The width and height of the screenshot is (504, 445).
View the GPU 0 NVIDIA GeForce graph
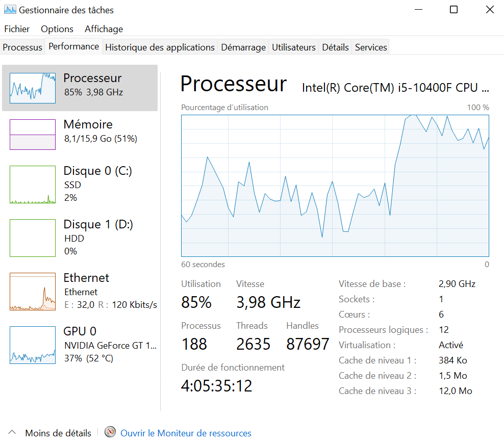[33, 345]
